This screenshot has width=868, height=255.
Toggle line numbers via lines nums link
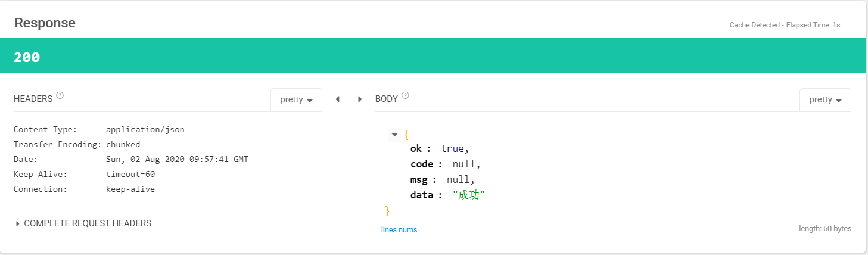[399, 229]
